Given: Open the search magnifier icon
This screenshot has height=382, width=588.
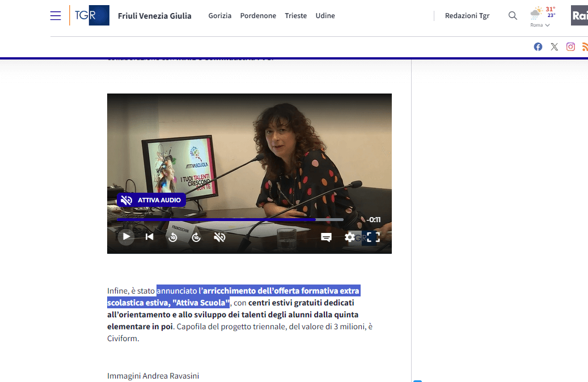Looking at the screenshot, I should [x=513, y=16].
